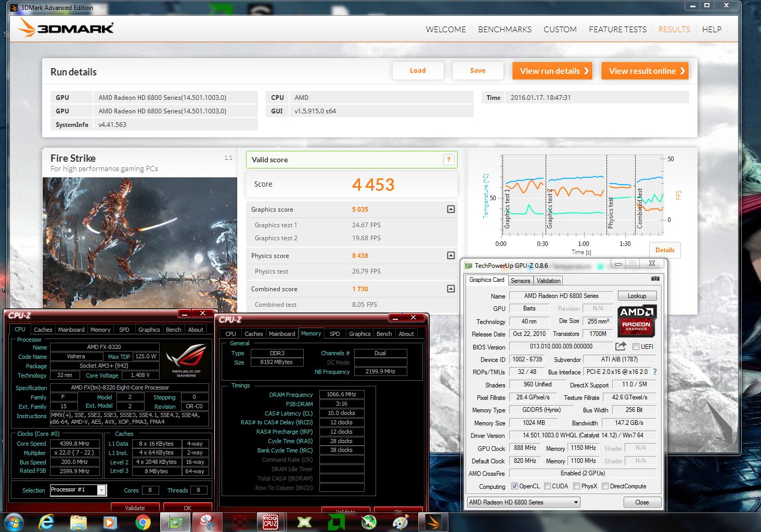Click the AMD Radeon Graphics logo in GPU-Z
Screen dimensions: 761x532
pyautogui.click(x=637, y=321)
